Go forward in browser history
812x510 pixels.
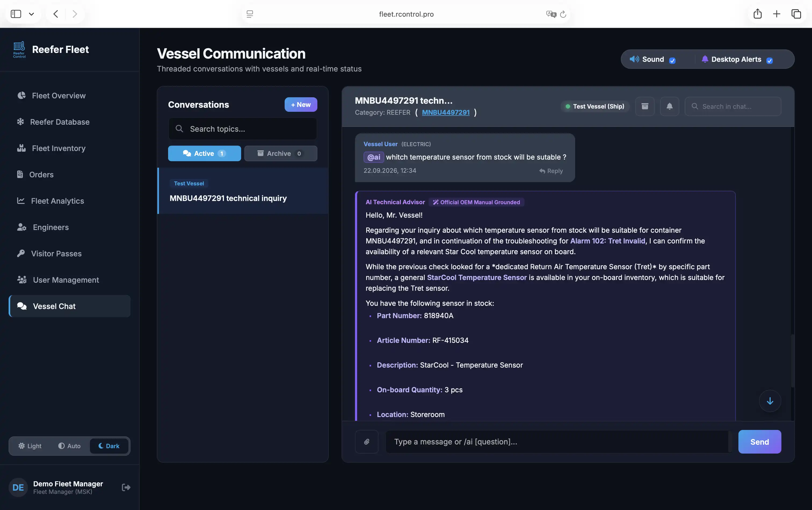(x=75, y=14)
